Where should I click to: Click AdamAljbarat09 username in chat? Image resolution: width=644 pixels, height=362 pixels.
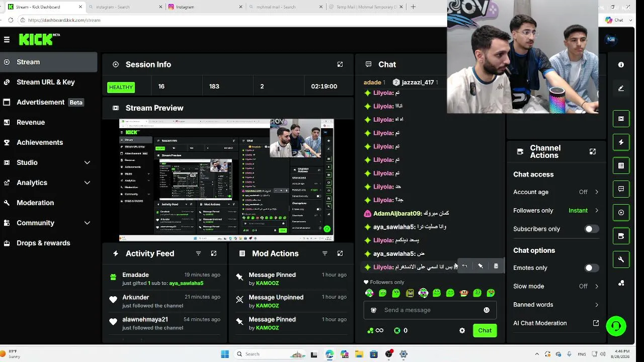(x=397, y=214)
